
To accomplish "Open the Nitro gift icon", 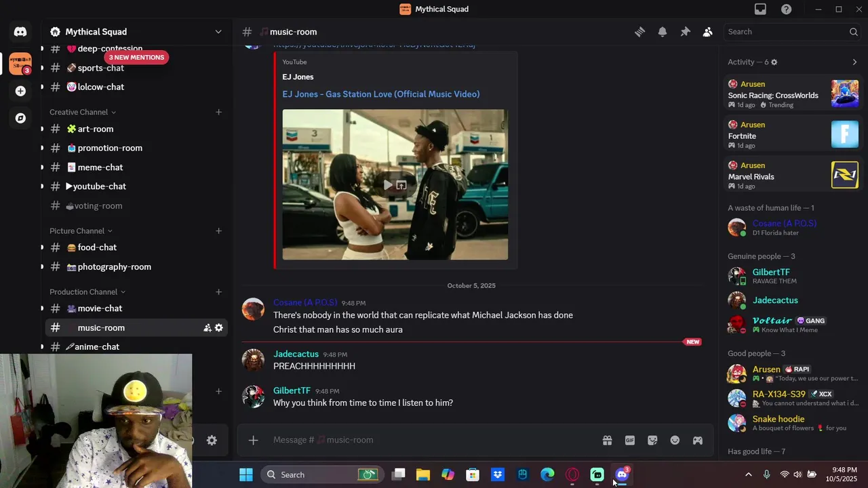I will pos(607,440).
